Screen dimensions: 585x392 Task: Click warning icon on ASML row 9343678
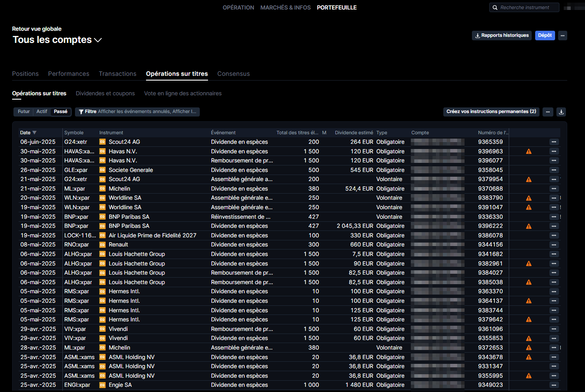point(529,357)
